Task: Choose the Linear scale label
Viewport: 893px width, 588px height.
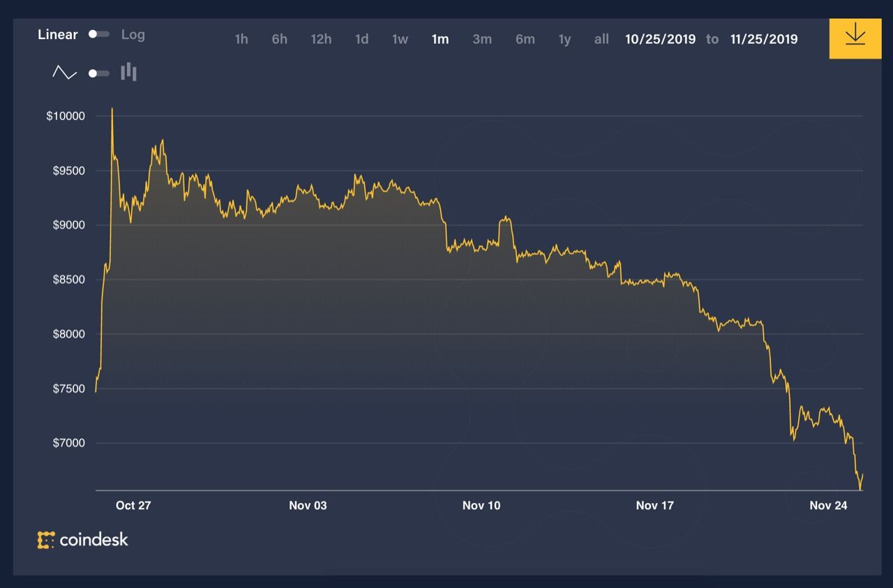Action: 58,34
